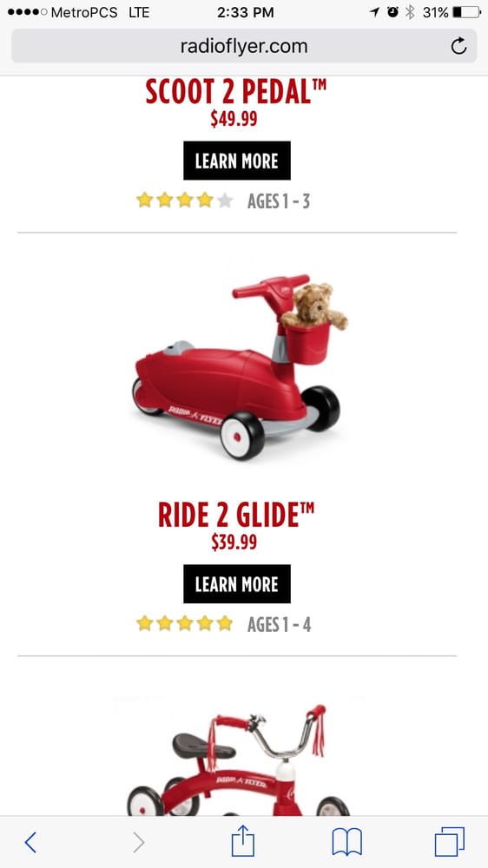The height and width of the screenshot is (868, 488).
Task: Tap the location arrow status icon
Action: pos(375,12)
